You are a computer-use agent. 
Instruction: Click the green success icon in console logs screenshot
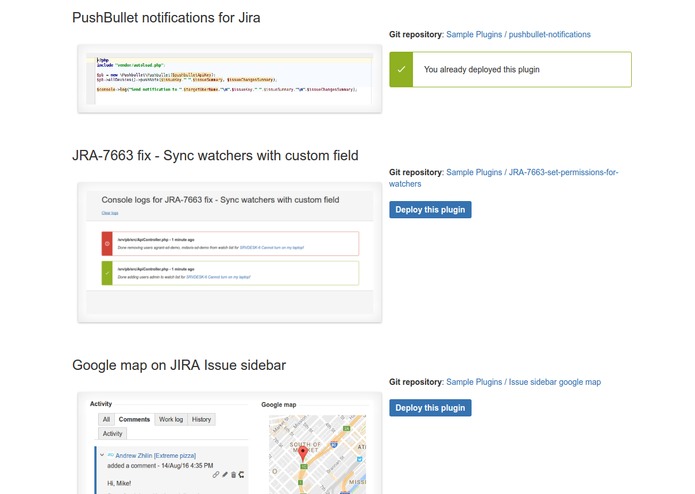pos(107,273)
